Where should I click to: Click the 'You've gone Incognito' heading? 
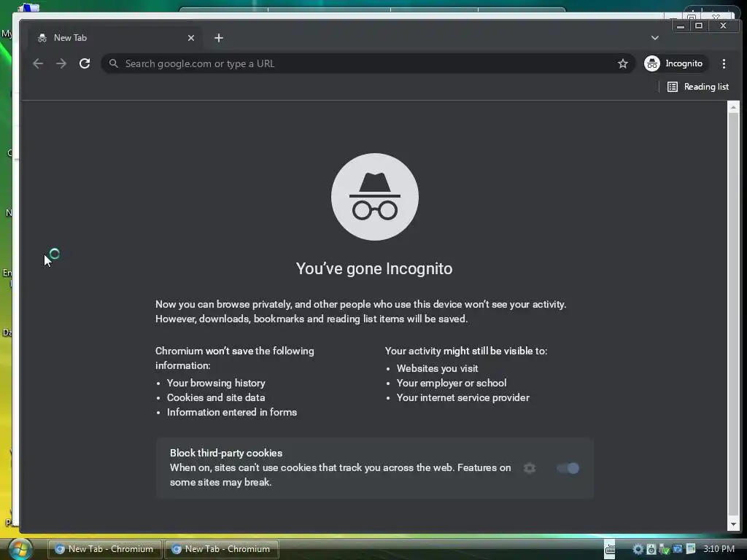(x=374, y=268)
